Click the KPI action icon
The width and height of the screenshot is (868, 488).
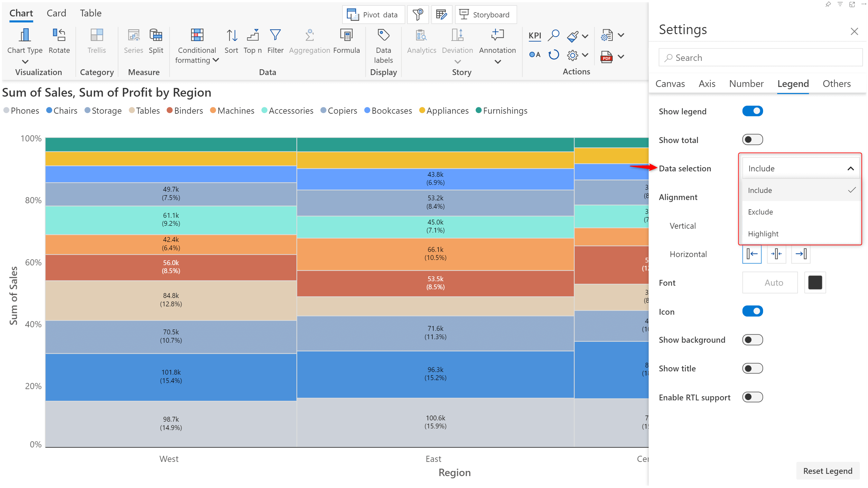click(x=535, y=36)
